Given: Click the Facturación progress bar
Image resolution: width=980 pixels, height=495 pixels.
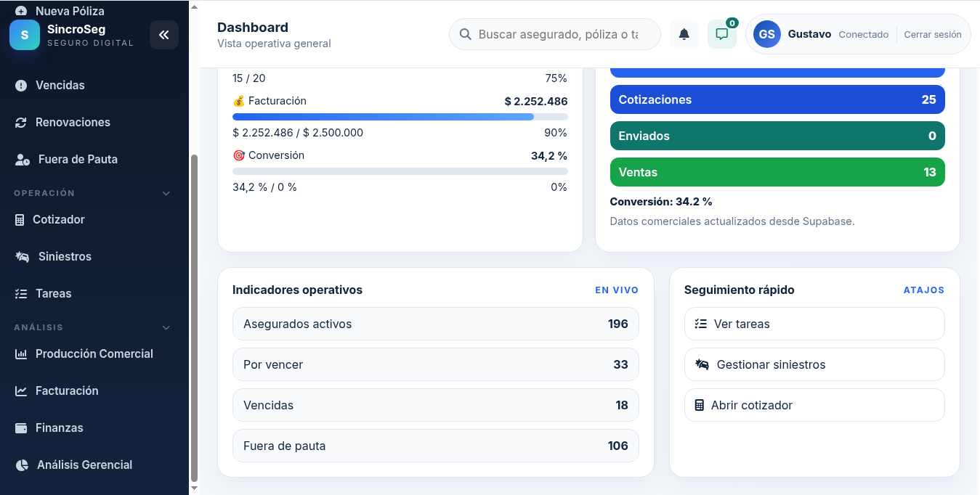Looking at the screenshot, I should 400,117.
